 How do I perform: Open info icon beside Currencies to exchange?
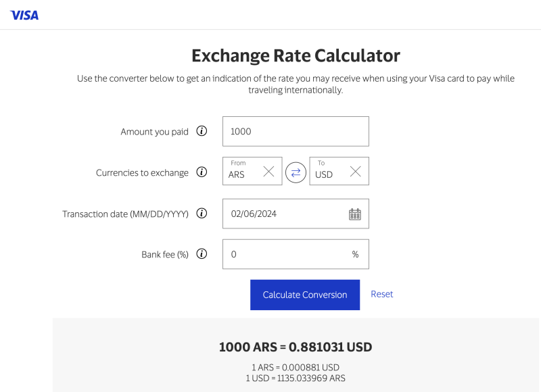[202, 172]
